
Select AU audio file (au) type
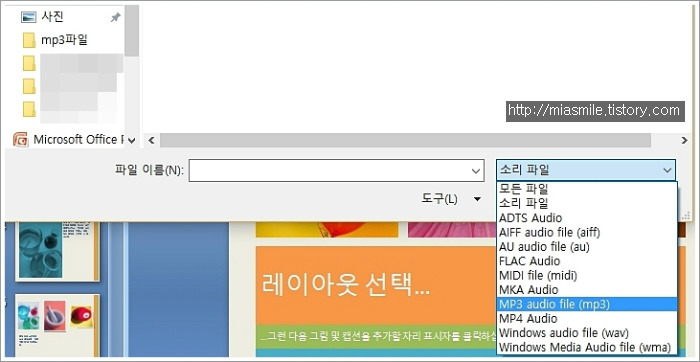click(587, 246)
